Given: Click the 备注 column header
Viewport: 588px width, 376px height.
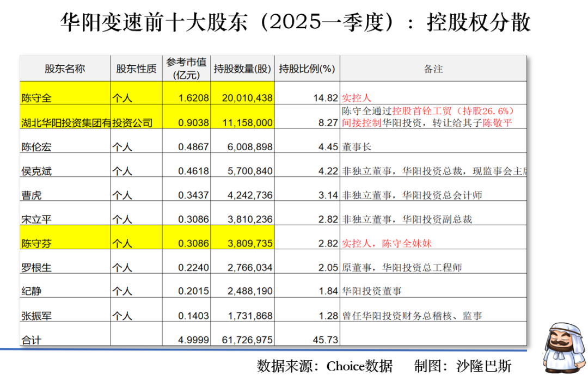Looking at the screenshot, I should click(x=433, y=69).
